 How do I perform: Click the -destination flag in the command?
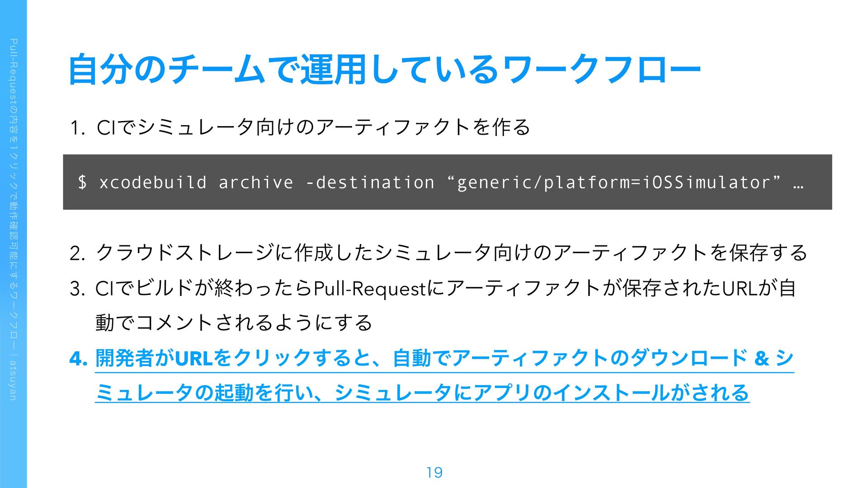(370, 183)
